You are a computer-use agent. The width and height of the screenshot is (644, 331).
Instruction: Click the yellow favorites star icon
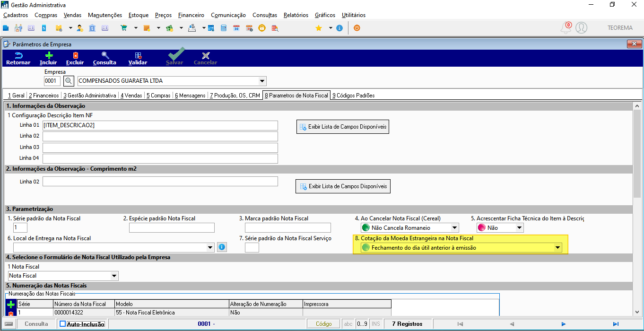pos(319,28)
